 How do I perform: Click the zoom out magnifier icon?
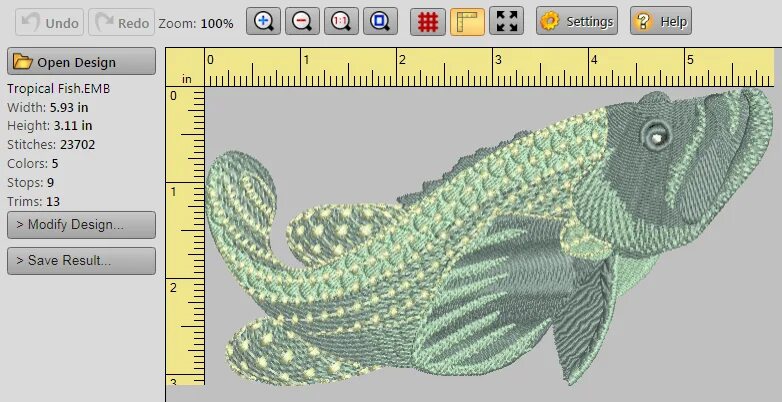pyautogui.click(x=302, y=21)
